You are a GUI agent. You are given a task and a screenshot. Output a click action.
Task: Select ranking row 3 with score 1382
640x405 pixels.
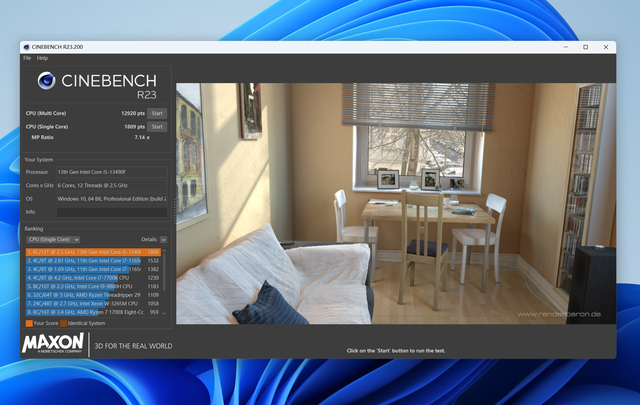pos(93,269)
